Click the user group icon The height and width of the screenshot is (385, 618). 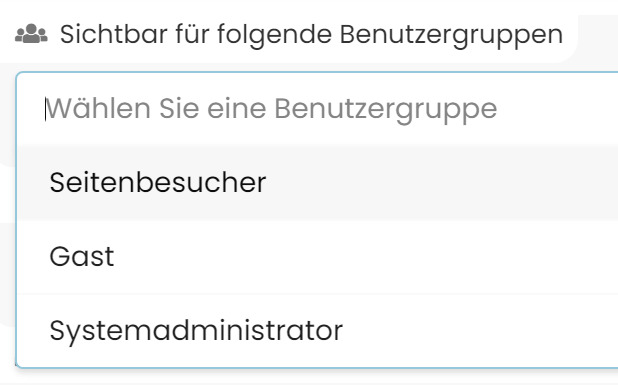pyautogui.click(x=31, y=34)
